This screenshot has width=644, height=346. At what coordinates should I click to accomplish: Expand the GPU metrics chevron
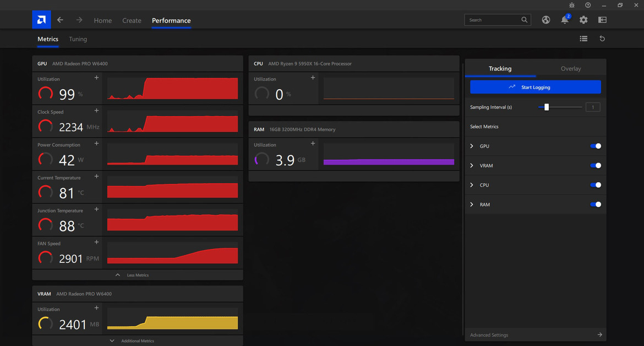[x=472, y=147]
